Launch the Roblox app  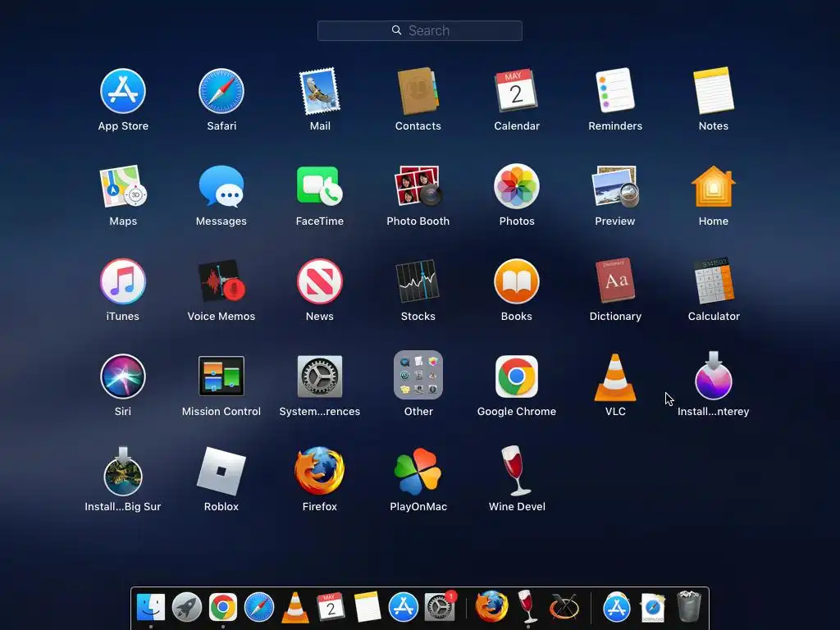pos(221,472)
